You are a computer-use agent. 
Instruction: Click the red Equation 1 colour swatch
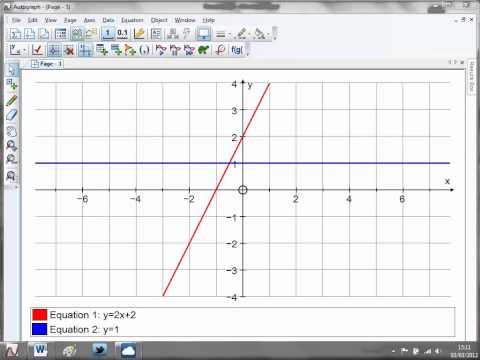[39, 315]
